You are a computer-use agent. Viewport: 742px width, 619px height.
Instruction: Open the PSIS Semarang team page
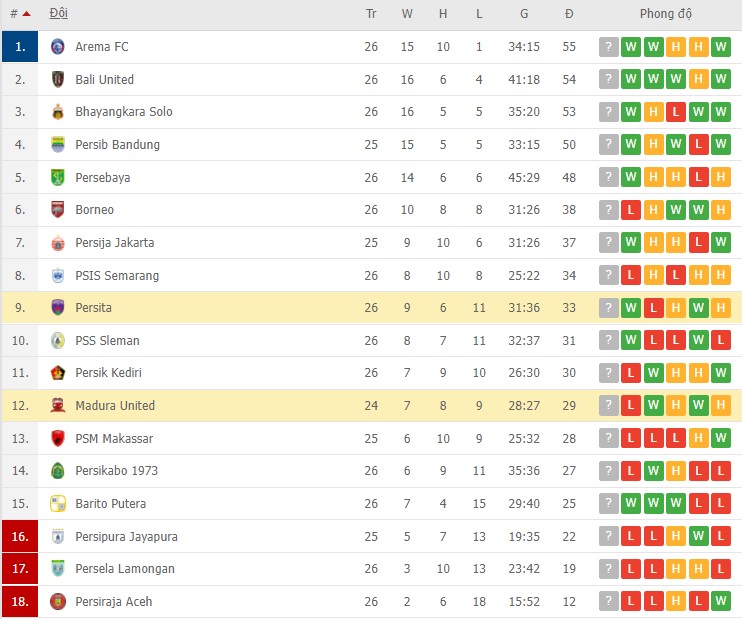pos(116,276)
